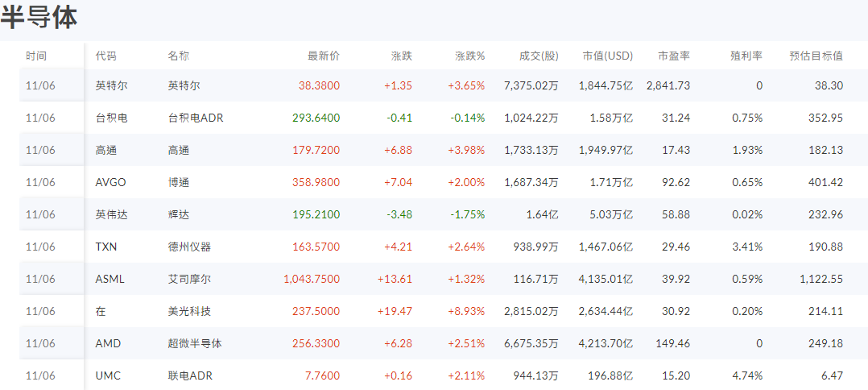
Task: Click the 预估目标值 column header
Action: click(816, 56)
